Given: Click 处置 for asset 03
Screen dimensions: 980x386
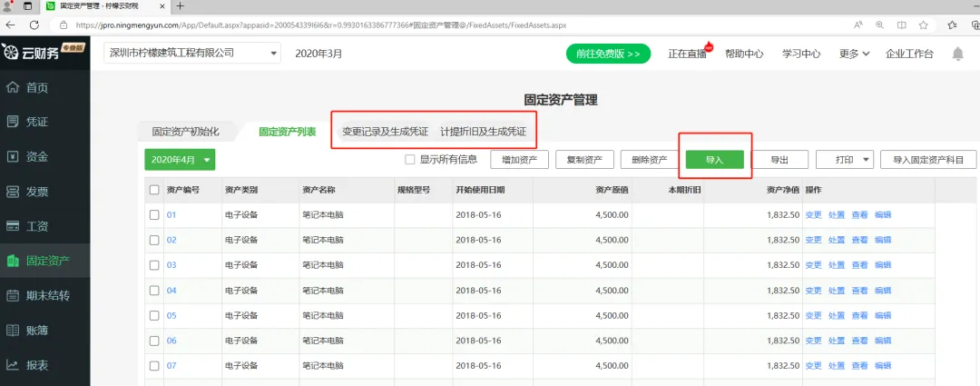Looking at the screenshot, I should click(837, 265).
